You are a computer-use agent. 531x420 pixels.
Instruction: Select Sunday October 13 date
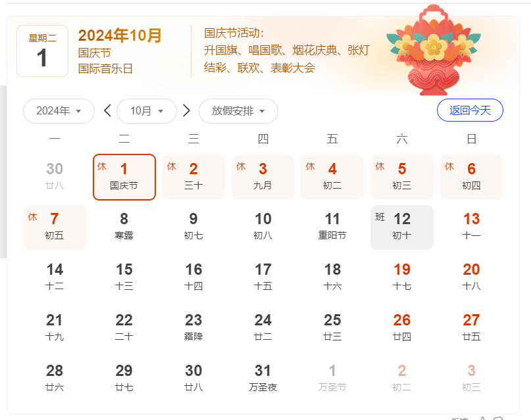[471, 227]
